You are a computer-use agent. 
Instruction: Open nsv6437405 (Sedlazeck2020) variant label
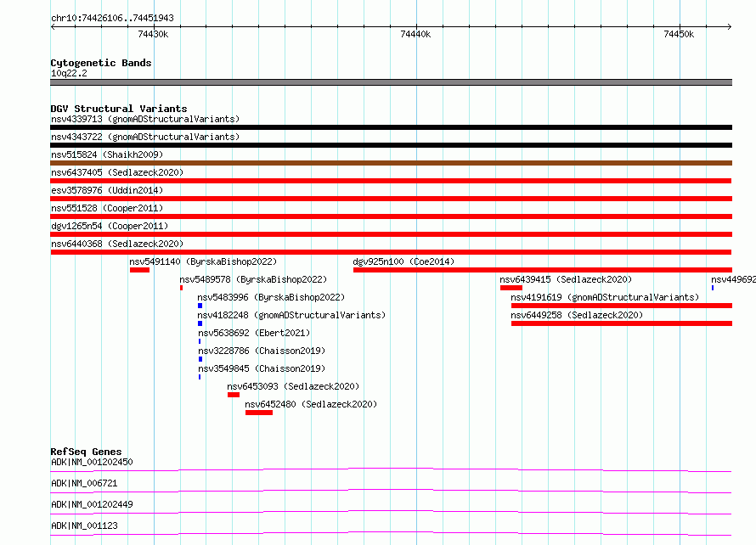(x=117, y=172)
